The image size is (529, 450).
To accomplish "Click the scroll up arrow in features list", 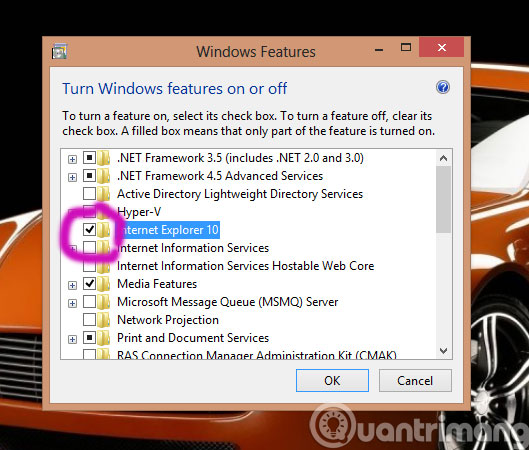I will point(444,158).
